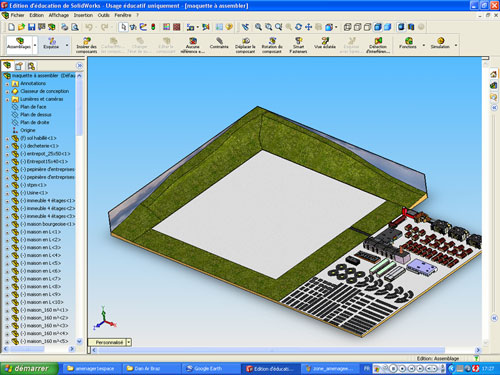Start Détection d'interférences tool

(x=378, y=45)
